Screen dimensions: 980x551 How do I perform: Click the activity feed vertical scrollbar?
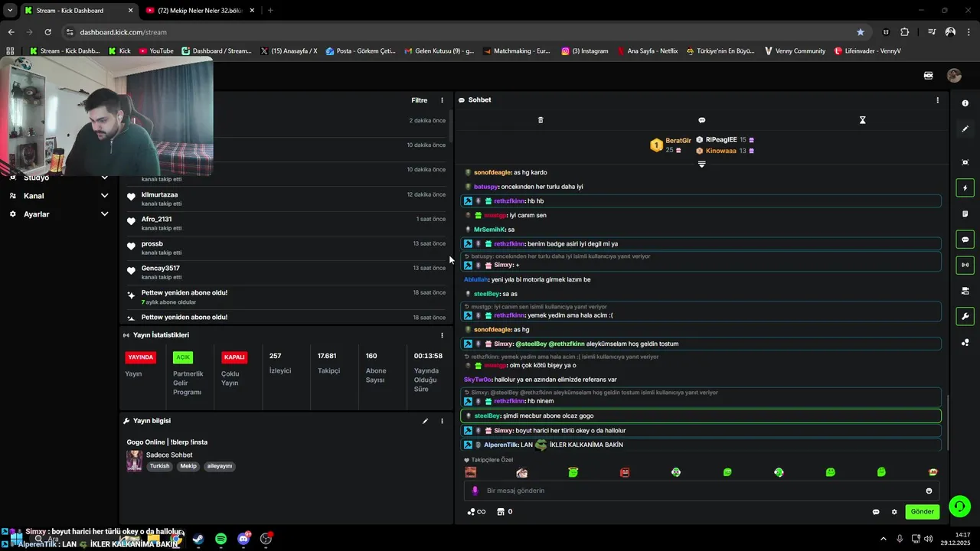450,126
